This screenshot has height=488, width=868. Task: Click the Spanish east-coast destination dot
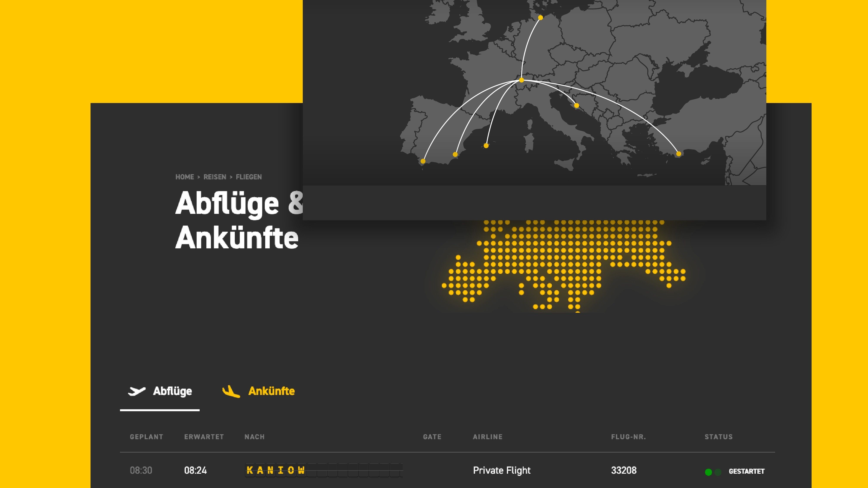455,155
